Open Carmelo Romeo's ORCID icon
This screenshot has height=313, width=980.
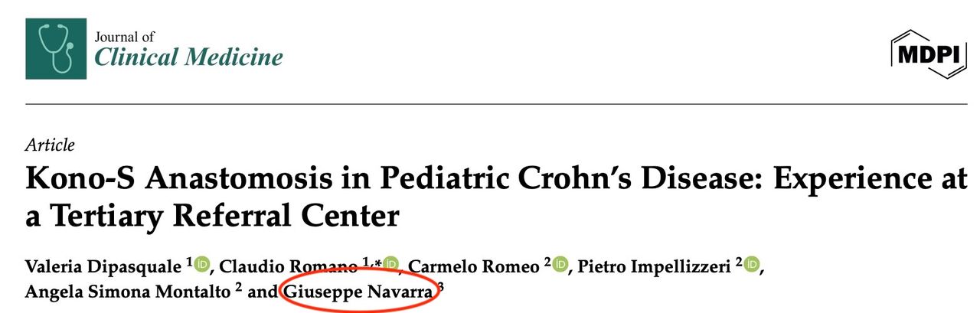[560, 265]
